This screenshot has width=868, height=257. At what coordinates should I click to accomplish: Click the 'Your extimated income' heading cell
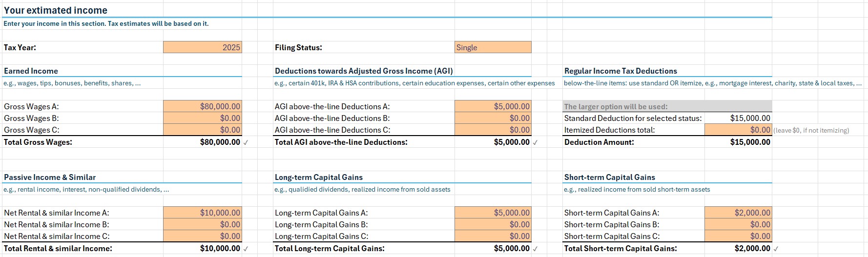56,10
